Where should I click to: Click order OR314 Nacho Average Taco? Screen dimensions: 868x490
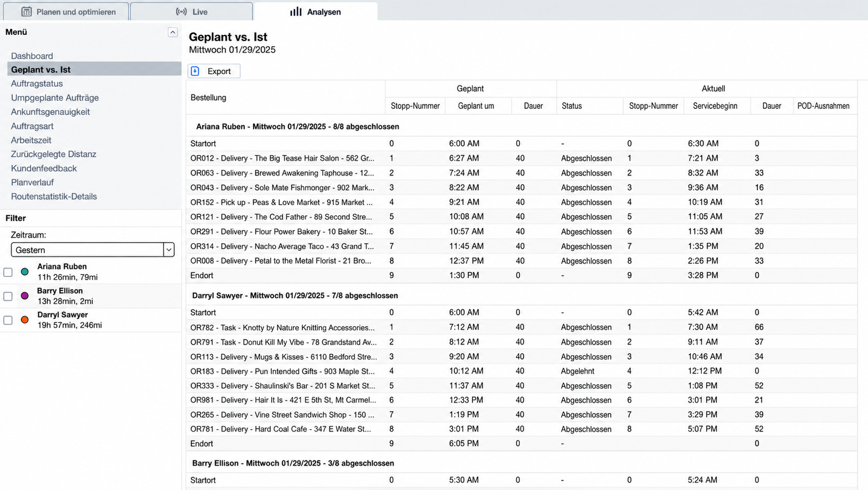(x=282, y=246)
